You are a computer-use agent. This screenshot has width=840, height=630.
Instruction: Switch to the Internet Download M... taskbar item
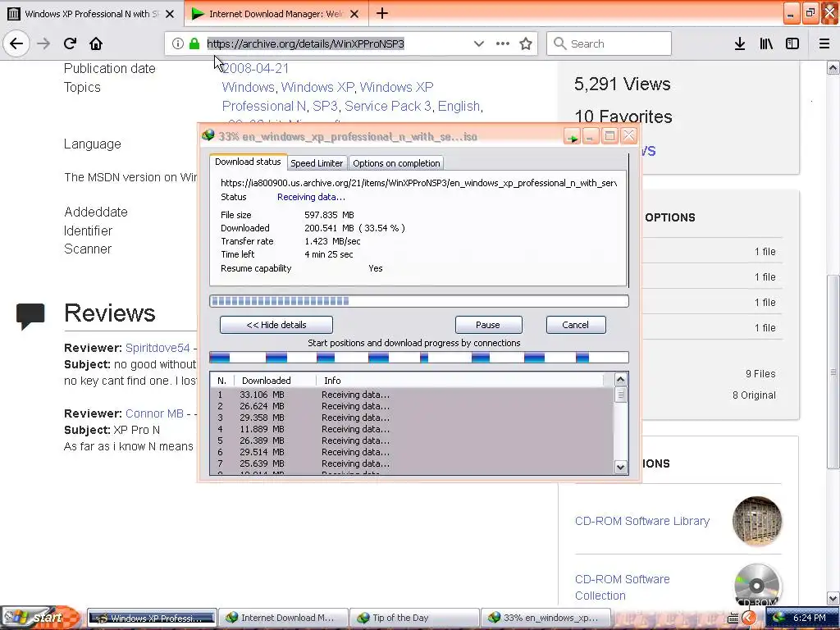click(x=284, y=618)
